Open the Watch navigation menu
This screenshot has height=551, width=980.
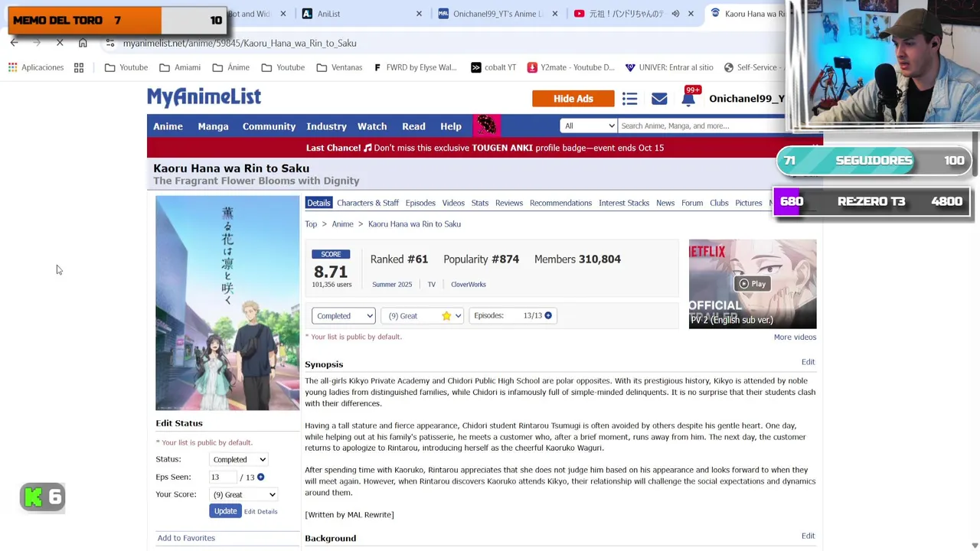pos(372,126)
